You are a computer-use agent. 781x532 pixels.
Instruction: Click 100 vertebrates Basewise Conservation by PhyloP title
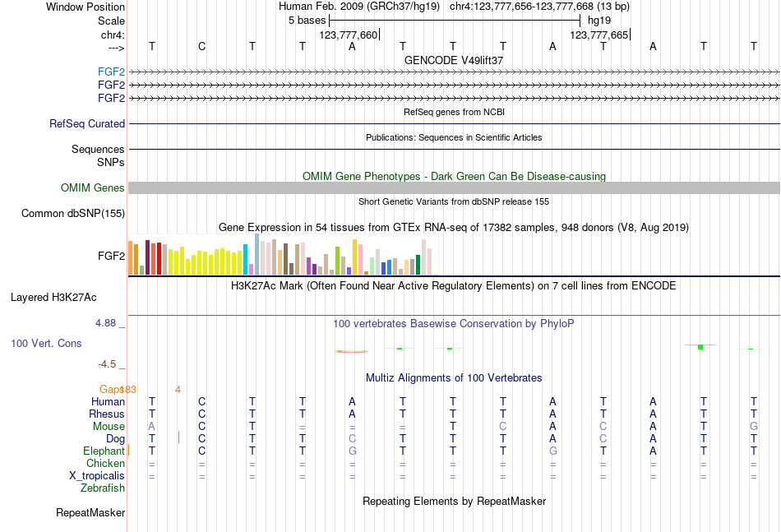point(454,324)
